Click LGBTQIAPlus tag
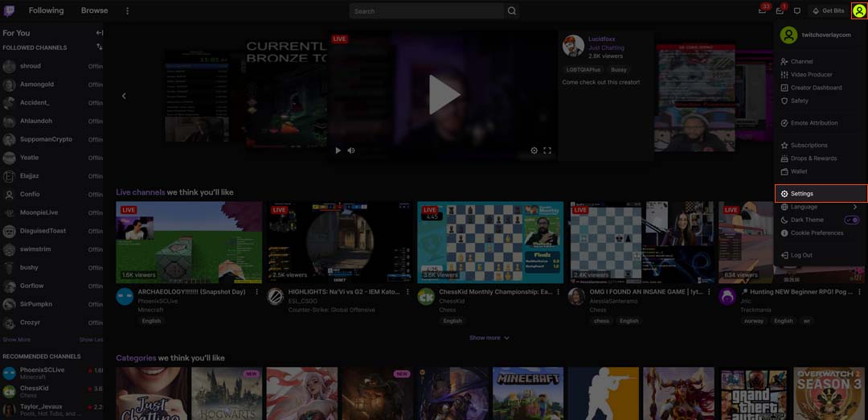Screen dimensions: 868x420 coord(583,70)
